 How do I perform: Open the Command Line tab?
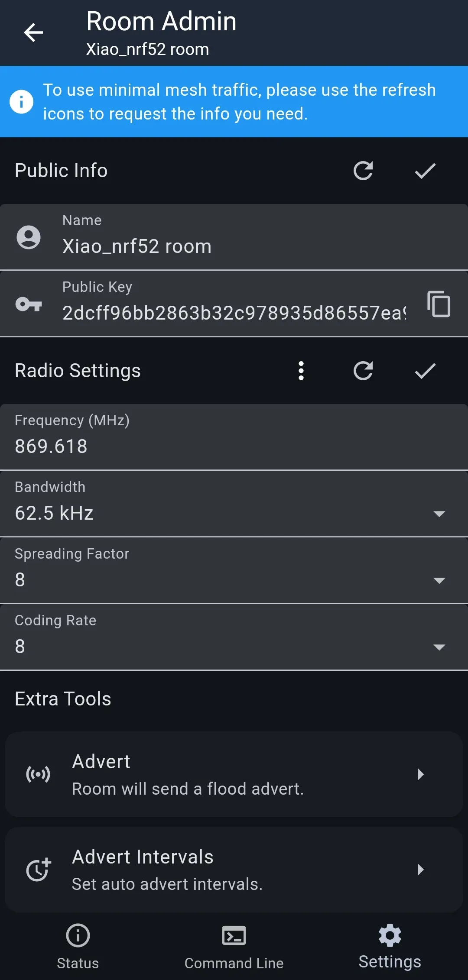(x=234, y=946)
